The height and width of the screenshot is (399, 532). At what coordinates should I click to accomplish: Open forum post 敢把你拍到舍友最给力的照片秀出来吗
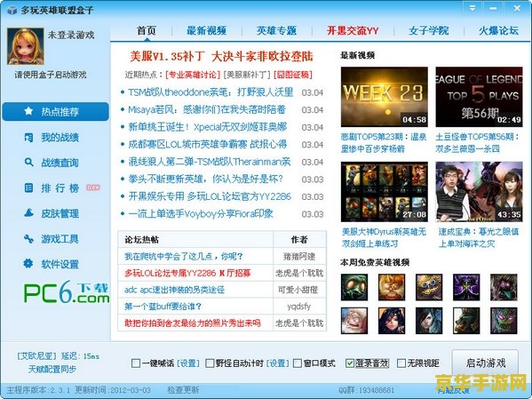pyautogui.click(x=193, y=323)
